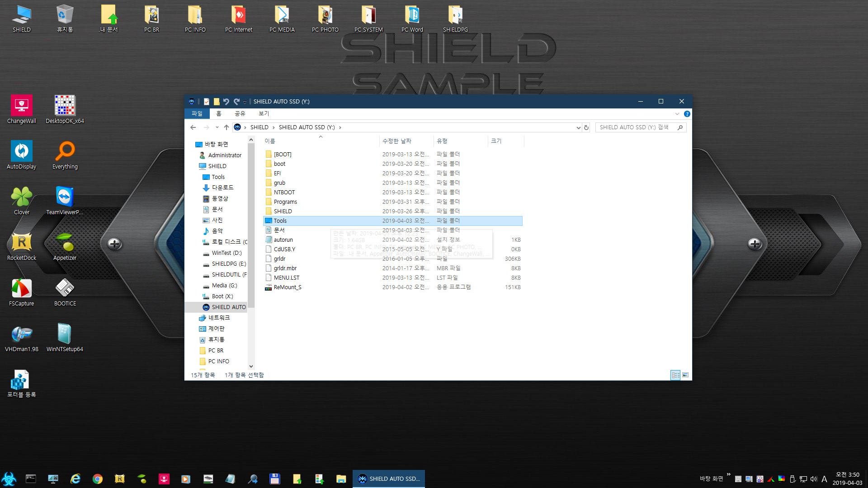Launch AutoDisplay from the desktop
The height and width of the screenshot is (488, 868).
(x=21, y=155)
